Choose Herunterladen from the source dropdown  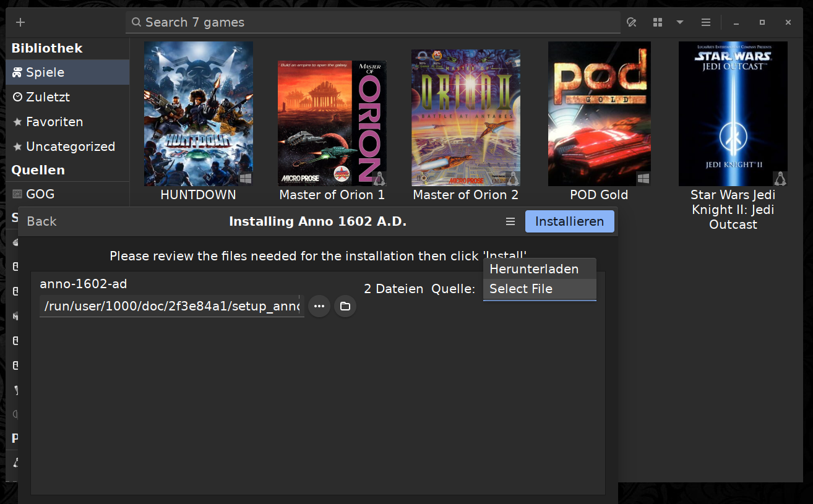click(540, 269)
